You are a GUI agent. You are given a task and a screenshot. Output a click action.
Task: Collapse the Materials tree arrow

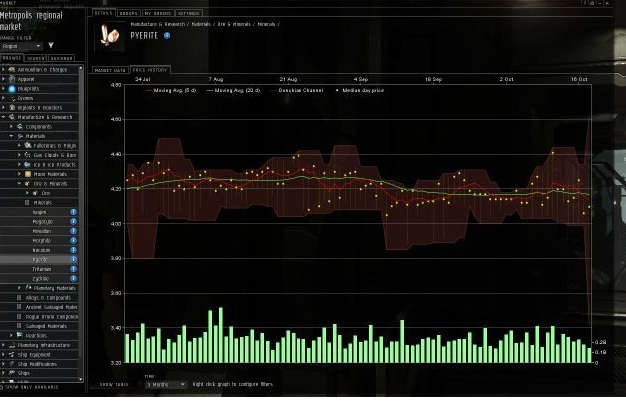pyautogui.click(x=11, y=136)
